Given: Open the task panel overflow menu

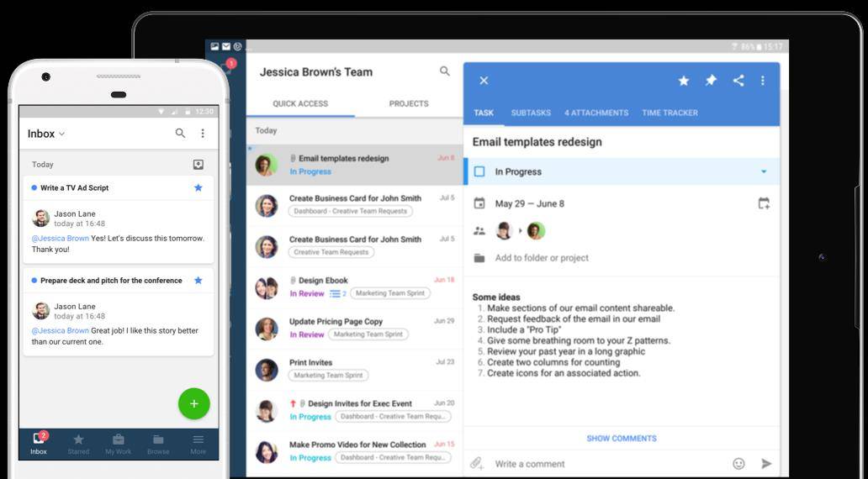Looking at the screenshot, I should (x=763, y=81).
